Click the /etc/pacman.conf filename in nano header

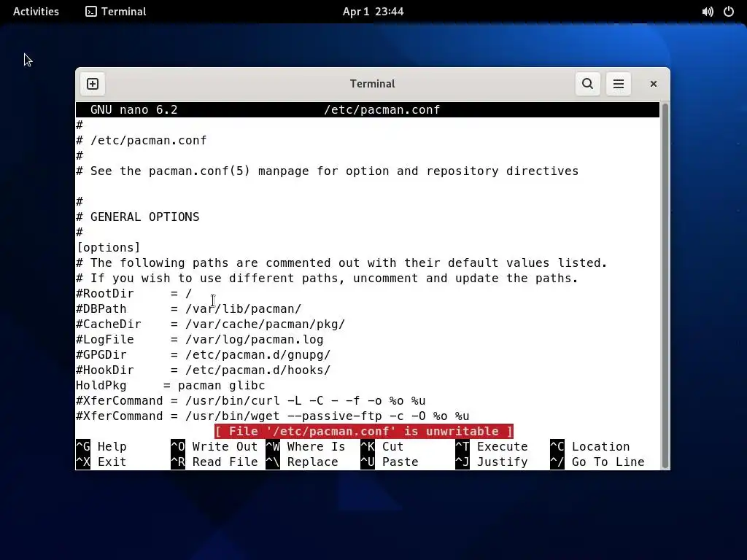382,110
